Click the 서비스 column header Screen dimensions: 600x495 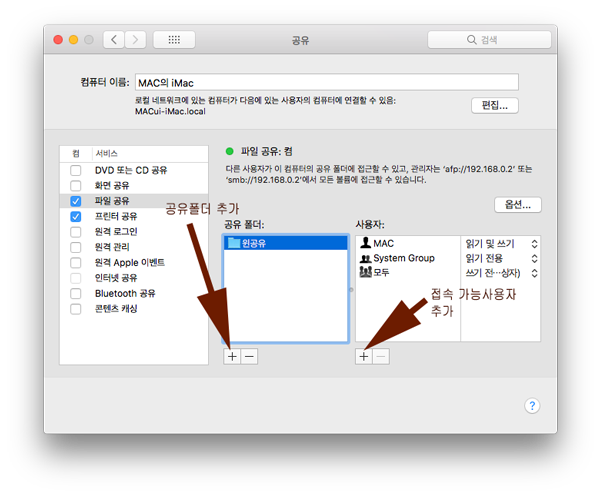coord(106,153)
